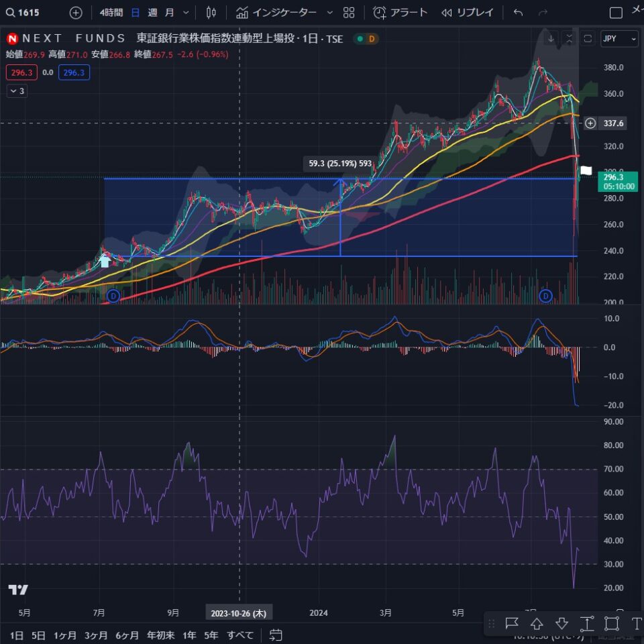
Task: Click the NEXT FUNDS symbol title
Action: 182,39
